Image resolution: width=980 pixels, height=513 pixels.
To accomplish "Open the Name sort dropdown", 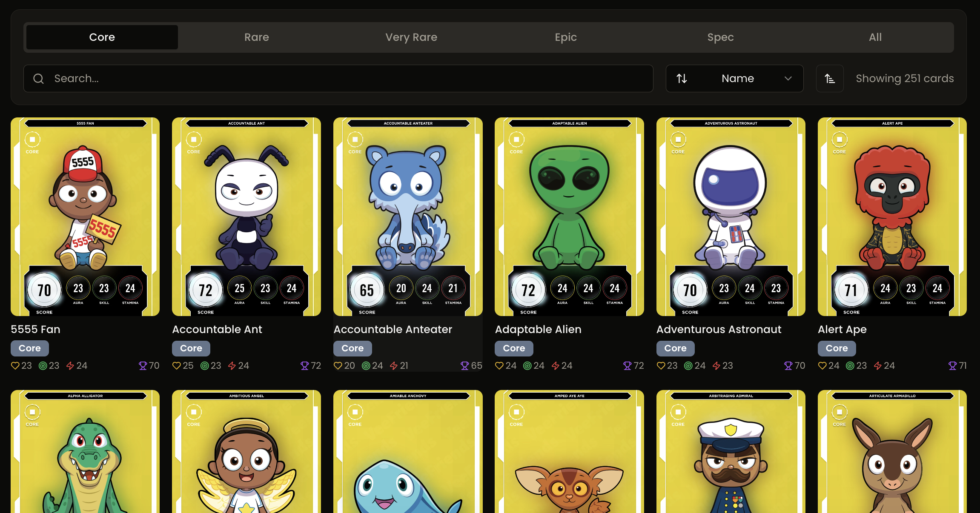I will 734,78.
